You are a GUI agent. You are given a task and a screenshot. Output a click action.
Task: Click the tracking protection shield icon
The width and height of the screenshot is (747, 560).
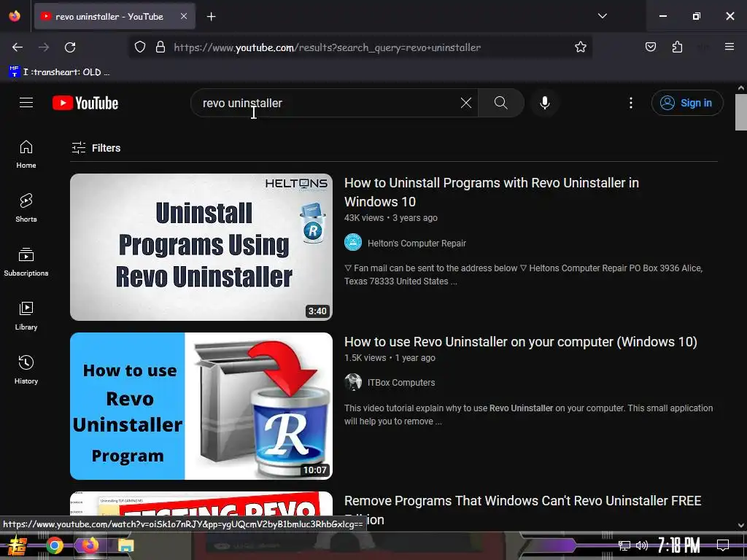point(139,47)
